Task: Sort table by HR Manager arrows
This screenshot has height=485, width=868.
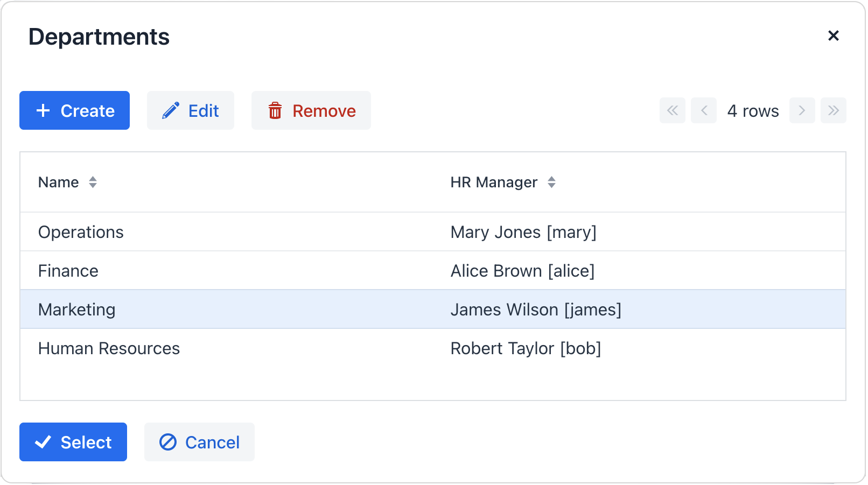Action: click(x=551, y=182)
